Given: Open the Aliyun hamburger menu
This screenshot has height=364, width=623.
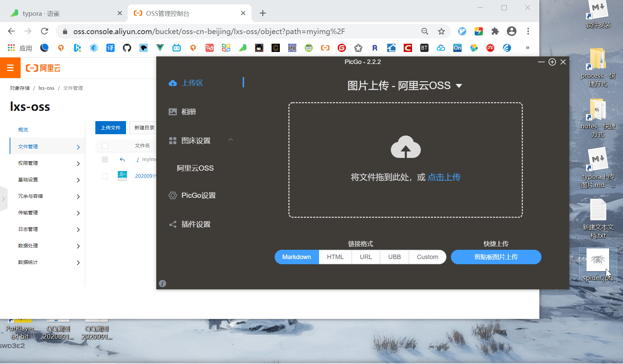Looking at the screenshot, I should [10, 68].
